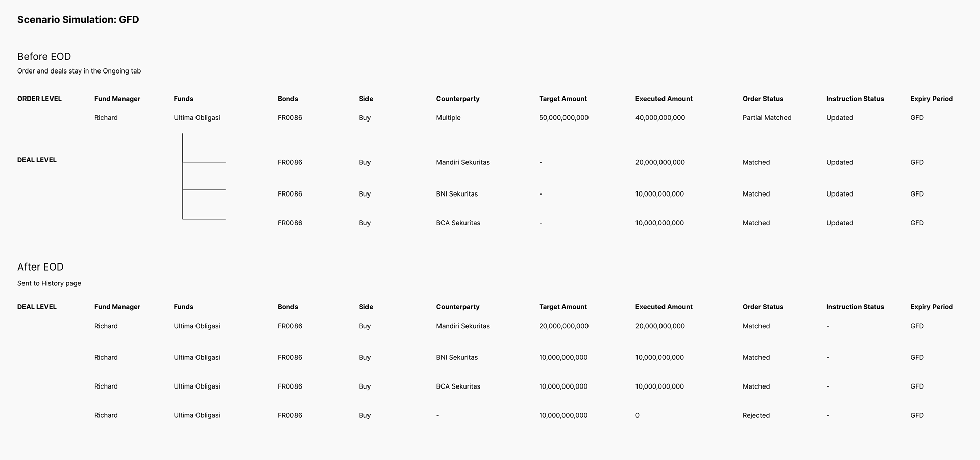
Task: Click the Partial Matched order status
Action: click(x=767, y=118)
